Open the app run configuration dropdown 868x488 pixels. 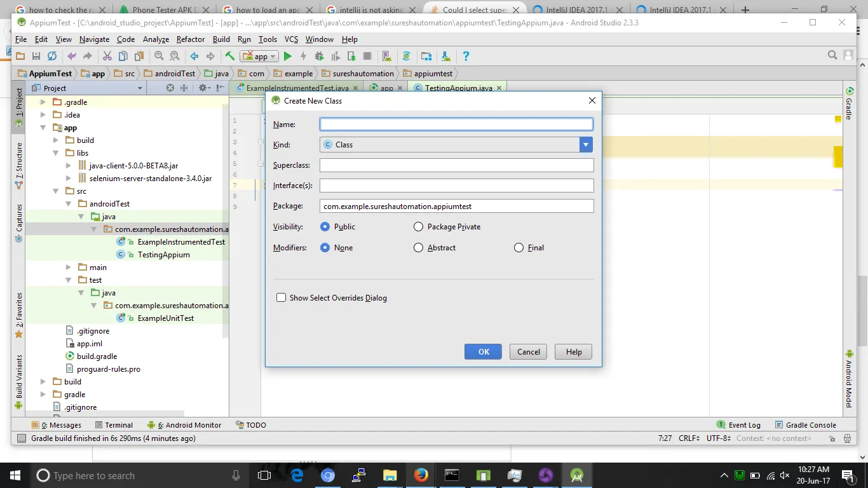point(260,57)
